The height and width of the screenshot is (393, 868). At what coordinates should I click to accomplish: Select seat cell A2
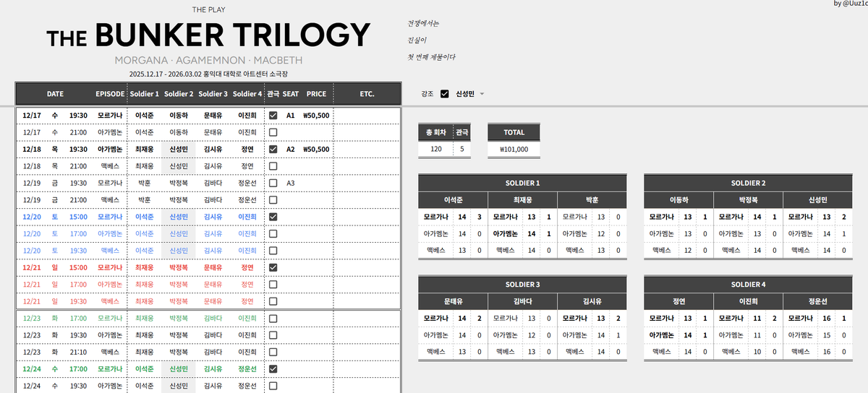[x=291, y=150]
